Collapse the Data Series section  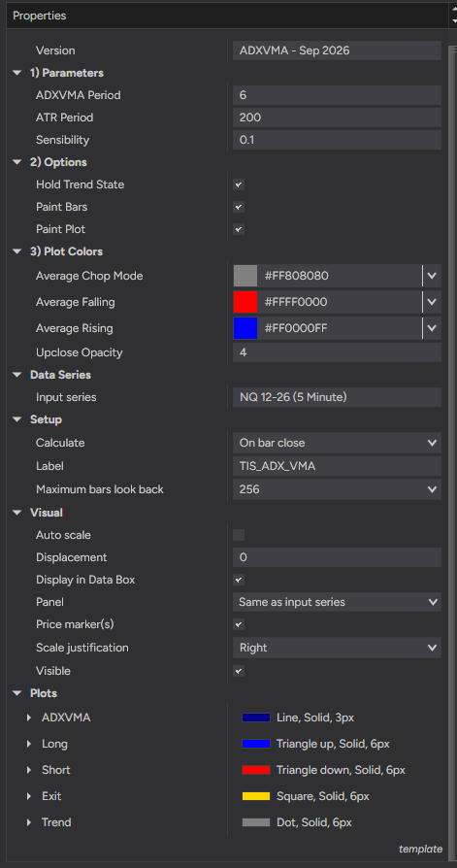tap(17, 375)
